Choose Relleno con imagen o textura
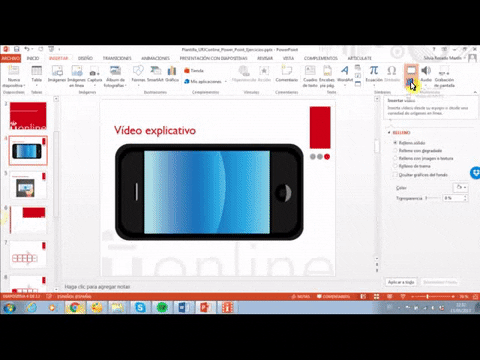Image resolution: width=480 pixels, height=360 pixels. click(x=423, y=158)
